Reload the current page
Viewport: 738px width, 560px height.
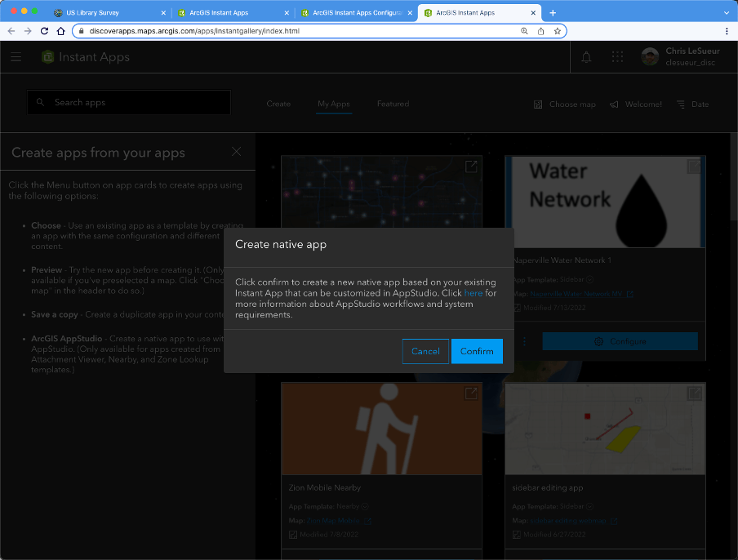(x=44, y=31)
